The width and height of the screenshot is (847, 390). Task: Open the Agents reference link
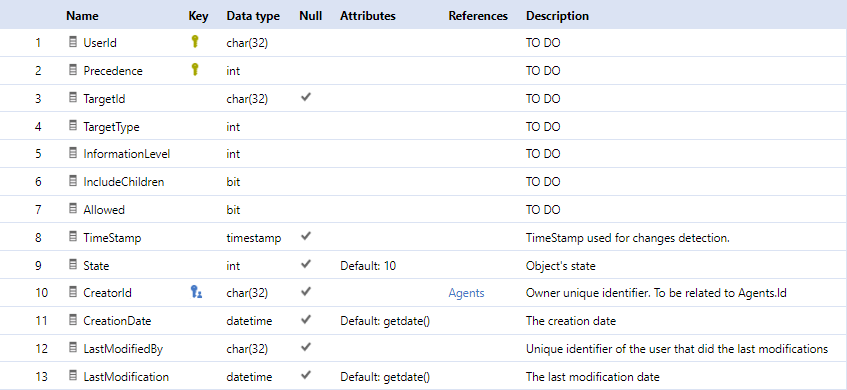466,293
